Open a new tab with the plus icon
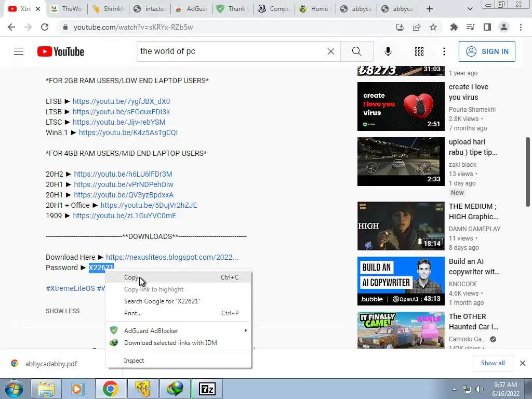The width and height of the screenshot is (532, 399). tap(430, 9)
